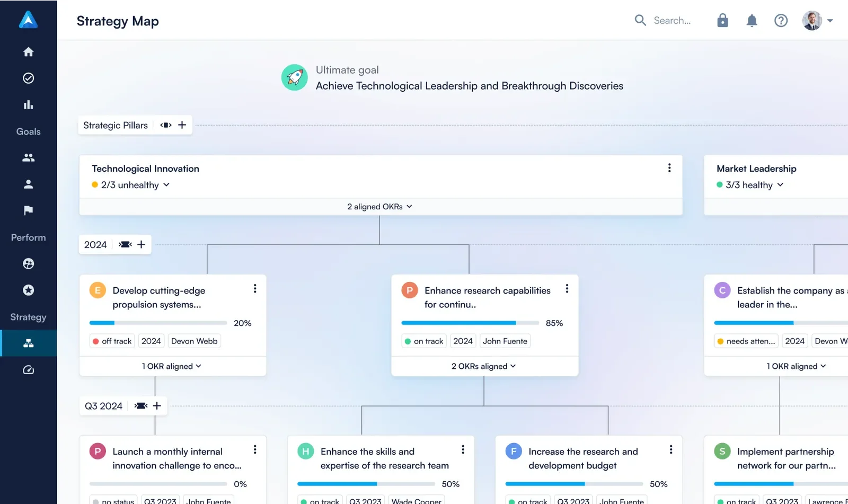Select the bar chart icon under Goals section

click(28, 104)
